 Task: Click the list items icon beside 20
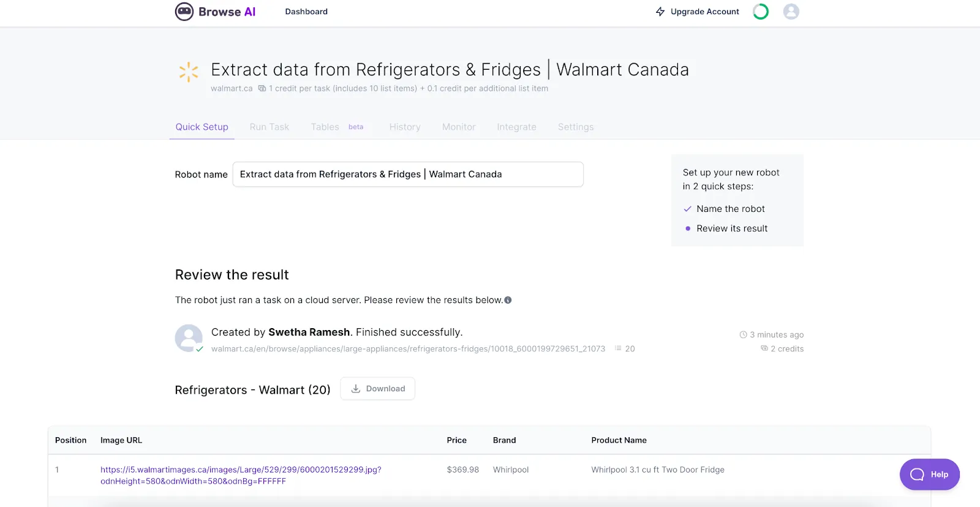coord(618,348)
